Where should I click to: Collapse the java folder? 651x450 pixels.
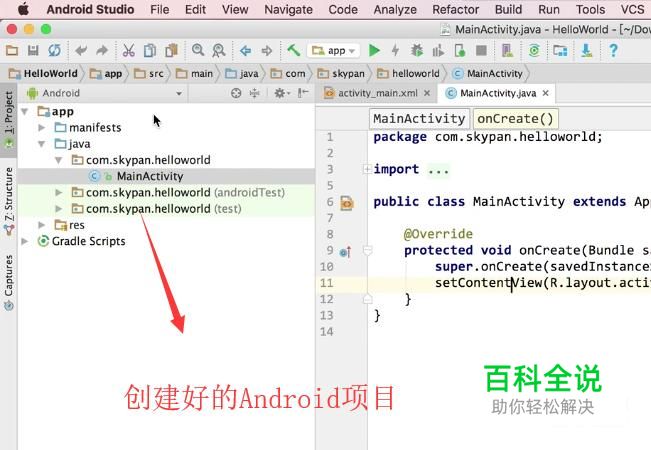[x=42, y=144]
